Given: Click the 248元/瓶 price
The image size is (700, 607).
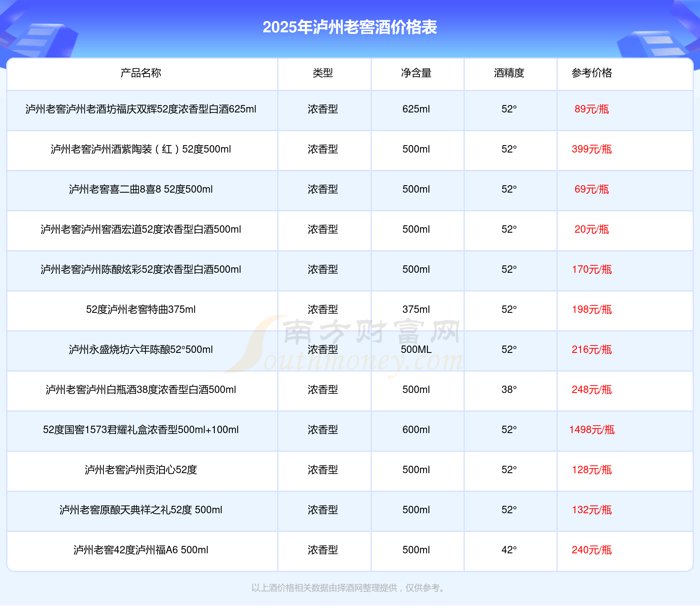Looking at the screenshot, I should (x=592, y=389).
